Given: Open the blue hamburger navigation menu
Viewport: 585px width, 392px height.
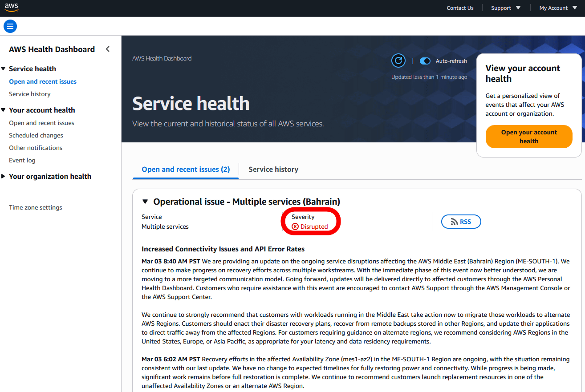Looking at the screenshot, I should pyautogui.click(x=10, y=26).
